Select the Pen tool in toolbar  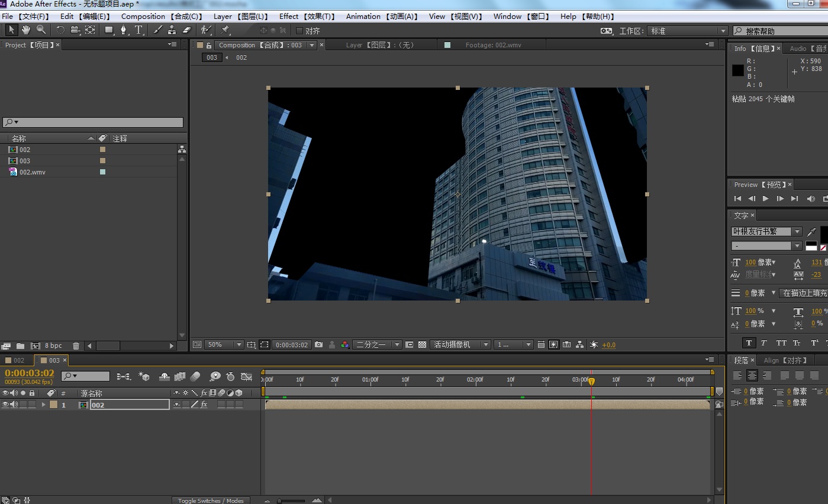point(124,30)
